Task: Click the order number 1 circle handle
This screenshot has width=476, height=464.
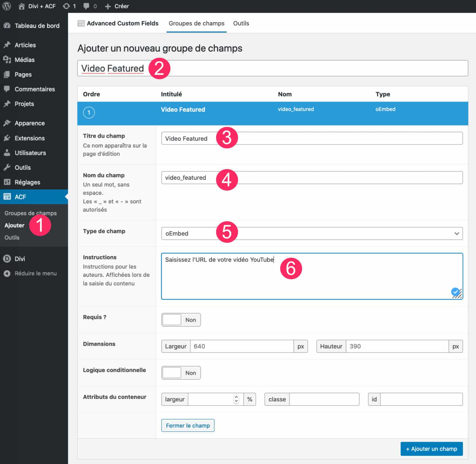Action: [x=89, y=112]
